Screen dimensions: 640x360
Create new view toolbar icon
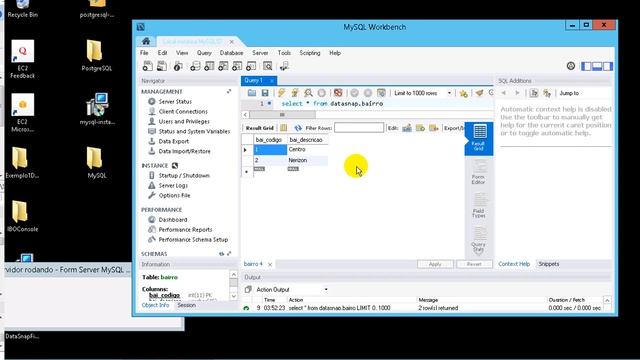(x=223, y=66)
